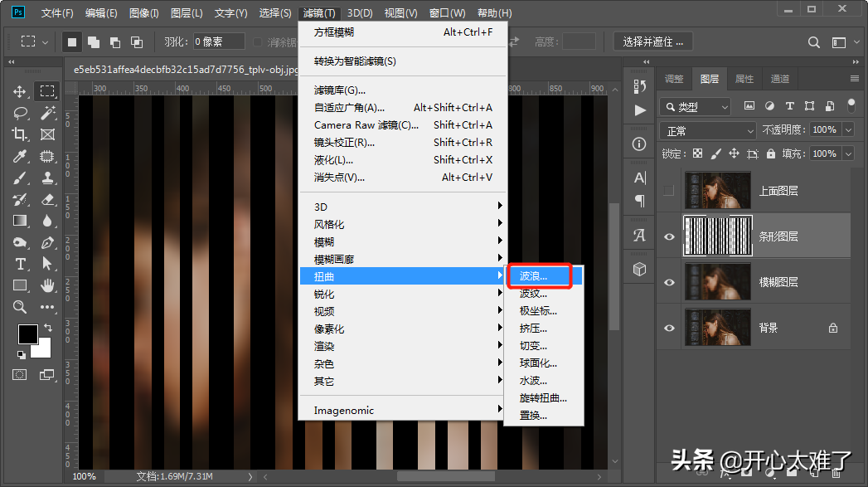Choose Add to Selection mode button
Image resolution: width=868 pixels, height=487 pixels.
94,42
